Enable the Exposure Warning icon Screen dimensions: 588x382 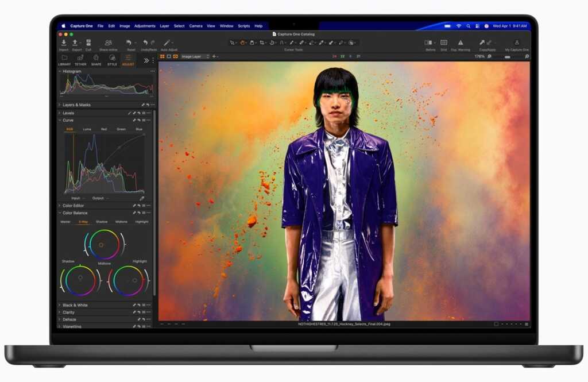click(461, 43)
